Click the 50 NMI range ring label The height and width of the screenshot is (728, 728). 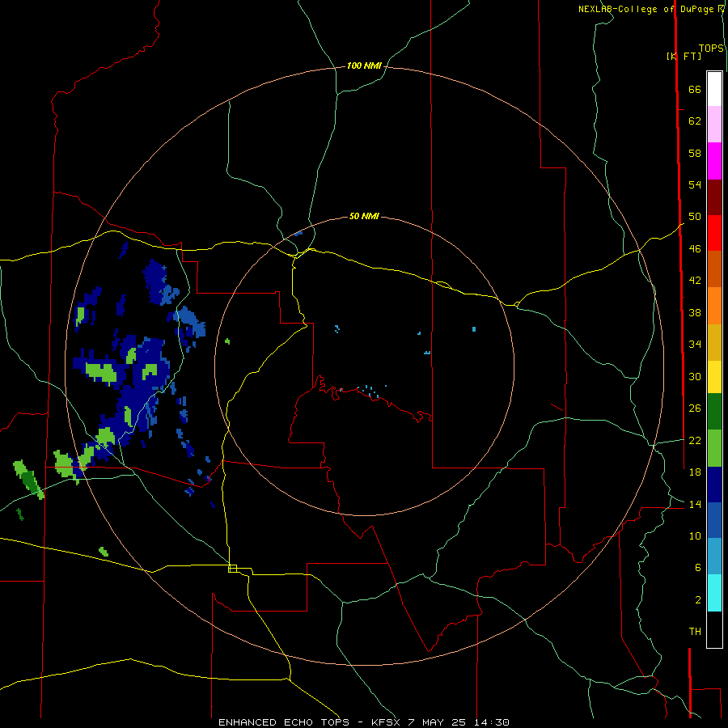click(x=364, y=216)
